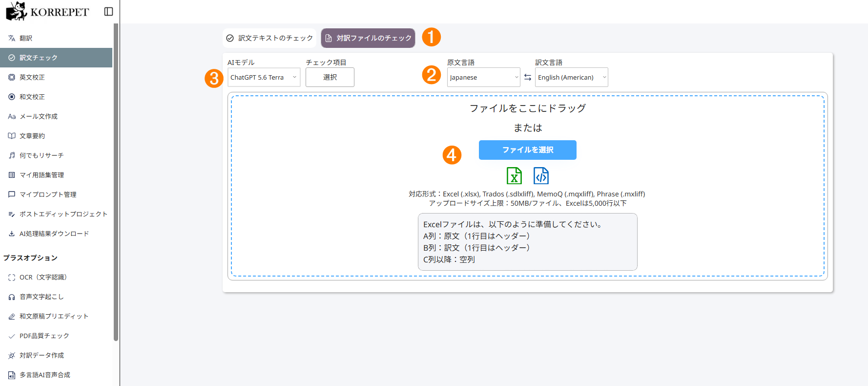Click the 何でもリサーチ icon
The height and width of the screenshot is (386, 868).
tap(12, 155)
